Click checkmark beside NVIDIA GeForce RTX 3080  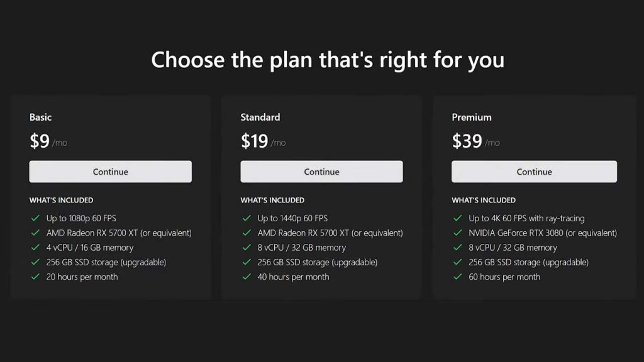click(458, 233)
